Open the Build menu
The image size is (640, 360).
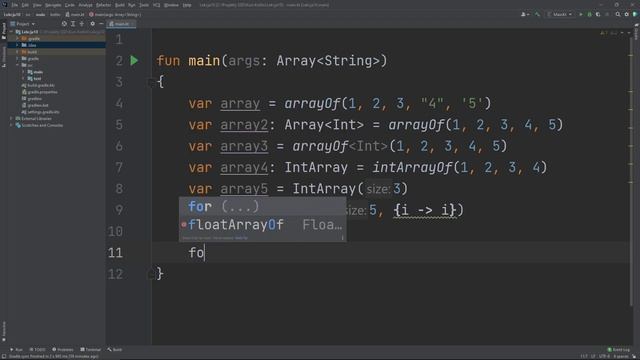tap(120, 5)
